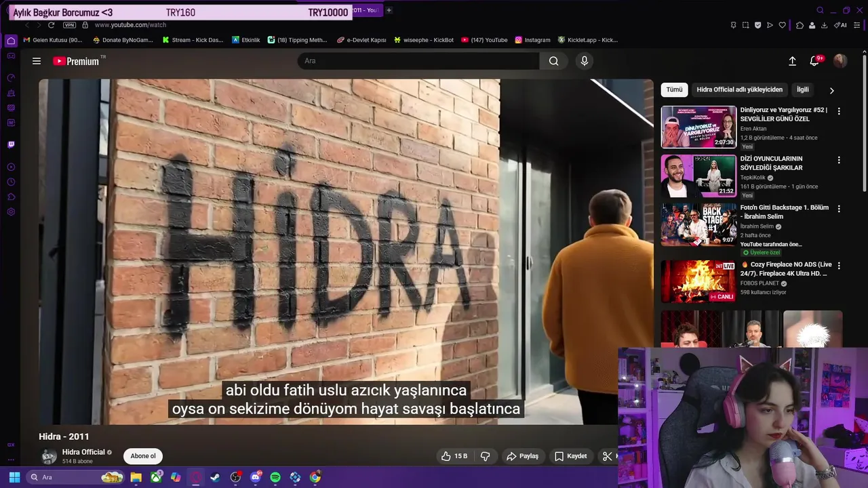The width and height of the screenshot is (868, 488).
Task: Open (18) Tipping Meth... bookmark
Action: [x=298, y=40]
